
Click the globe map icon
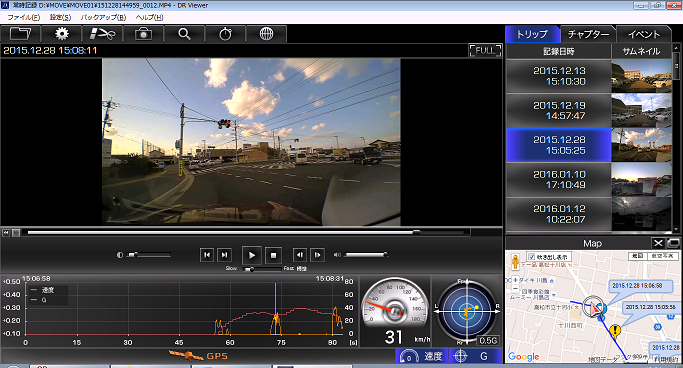(x=266, y=34)
